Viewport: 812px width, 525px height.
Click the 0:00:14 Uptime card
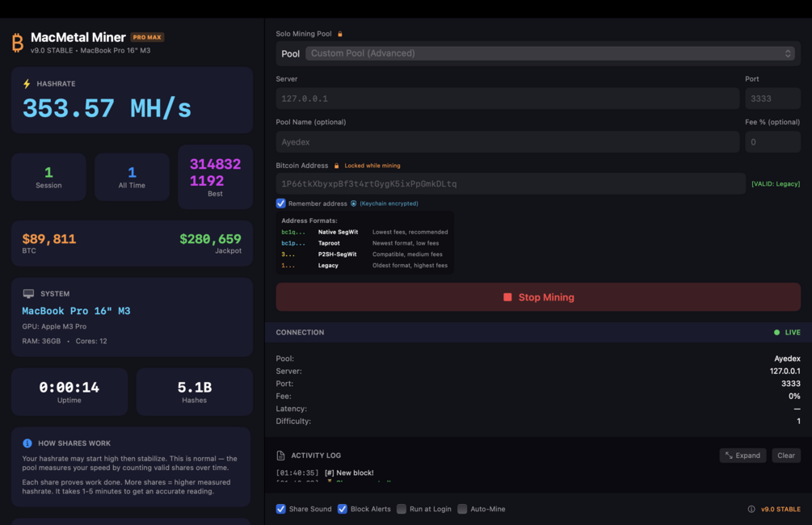pos(69,392)
